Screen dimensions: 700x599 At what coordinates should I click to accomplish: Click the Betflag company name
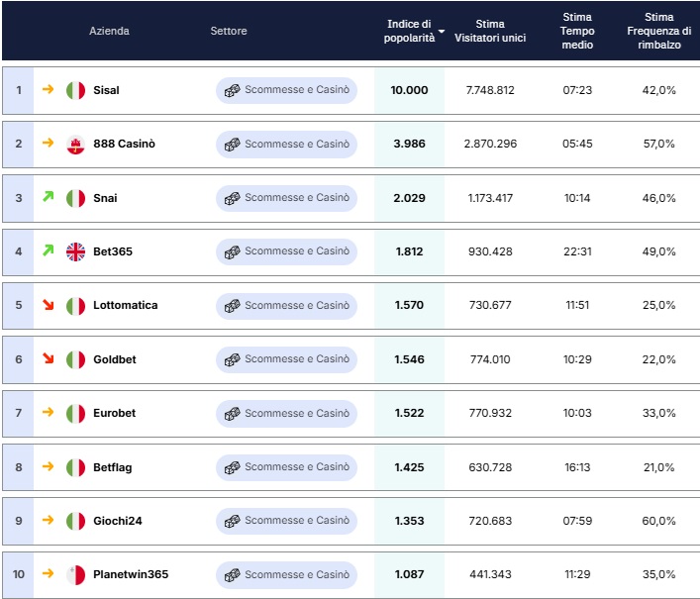(x=113, y=467)
